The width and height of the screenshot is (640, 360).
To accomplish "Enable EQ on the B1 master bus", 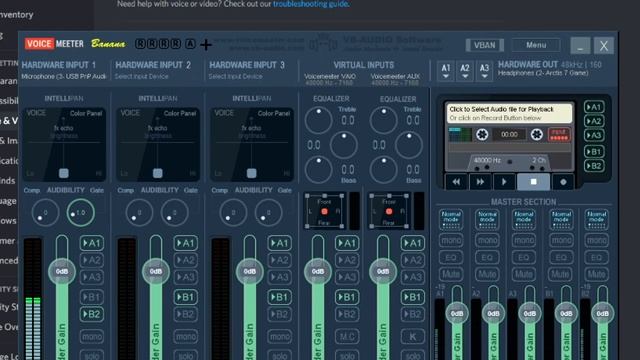I will point(561,258).
